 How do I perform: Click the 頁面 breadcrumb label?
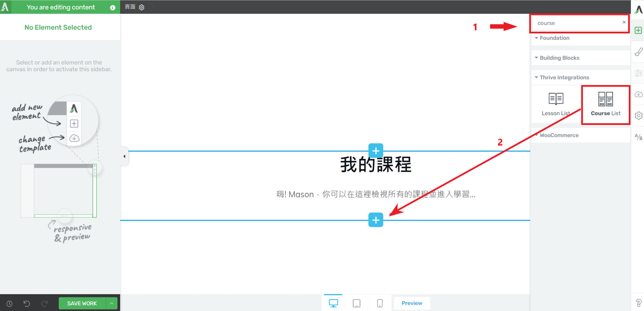[130, 7]
